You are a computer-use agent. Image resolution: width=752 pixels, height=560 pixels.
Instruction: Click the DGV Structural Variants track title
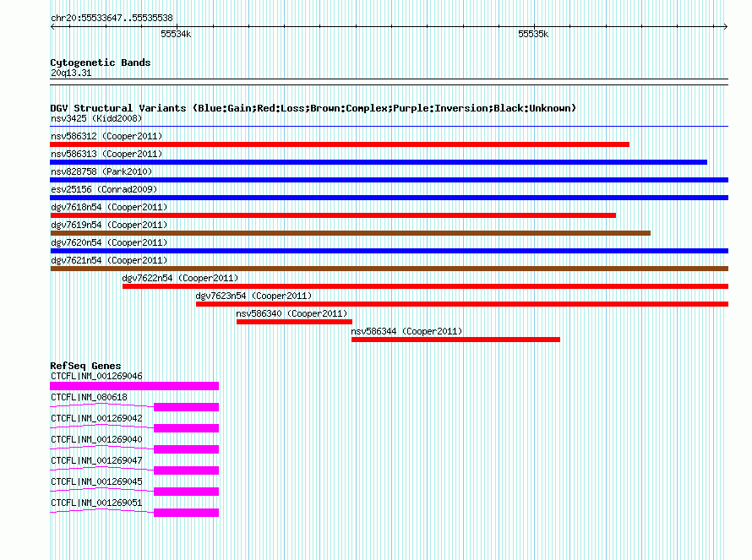pyautogui.click(x=313, y=108)
